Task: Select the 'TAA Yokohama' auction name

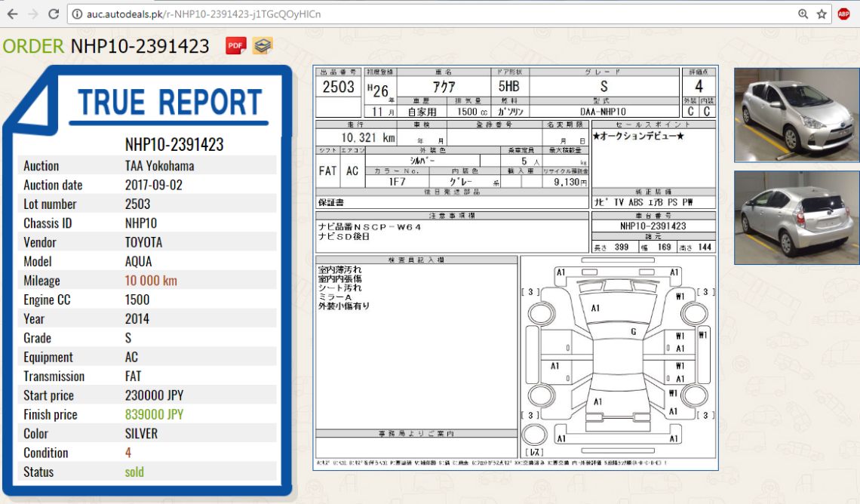Action: coord(159,165)
